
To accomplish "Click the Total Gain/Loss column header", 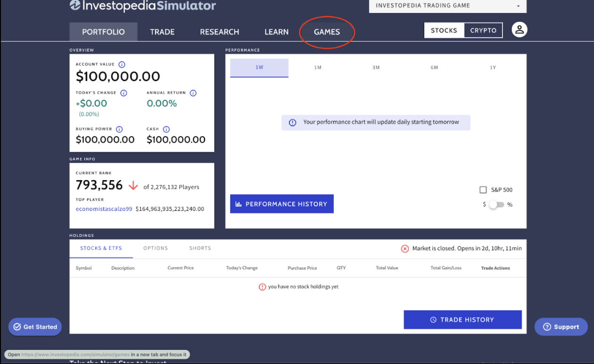I will [446, 268].
